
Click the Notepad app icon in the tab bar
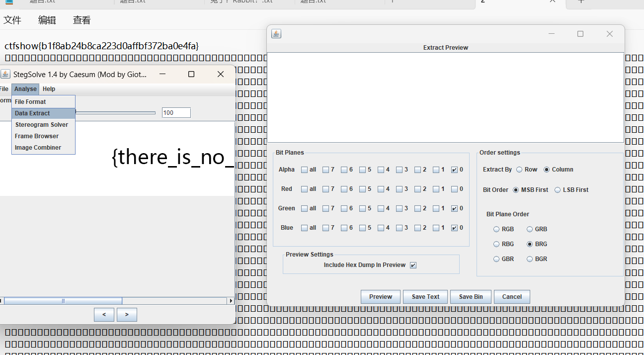8,1
